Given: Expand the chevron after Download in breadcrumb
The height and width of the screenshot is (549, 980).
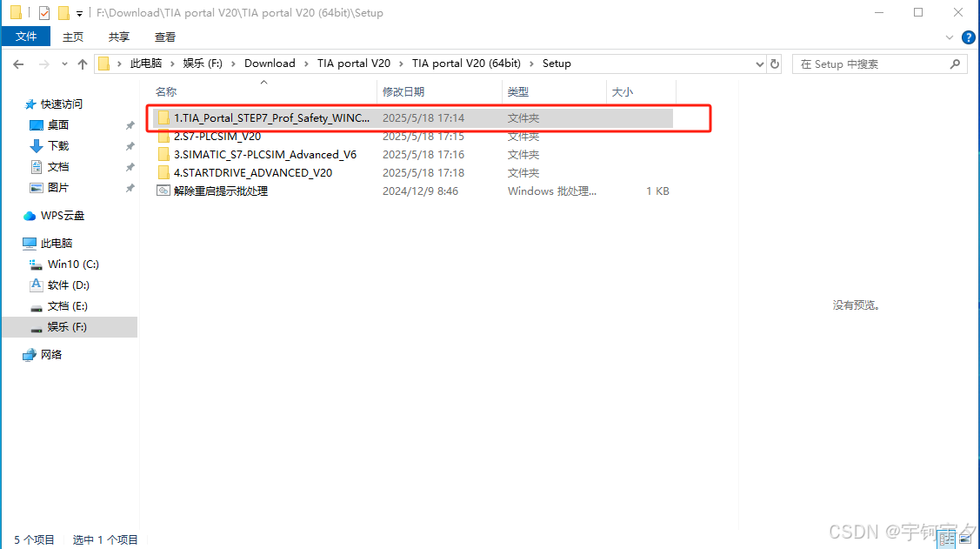Looking at the screenshot, I should (306, 64).
